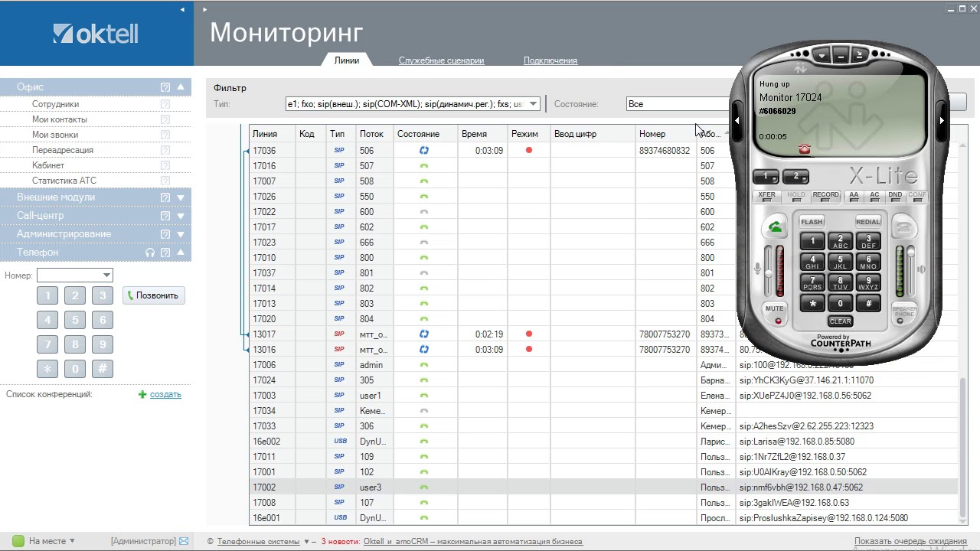Select line 1 in X-Lite
Image resolution: width=980 pixels, height=551 pixels.
pyautogui.click(x=766, y=176)
